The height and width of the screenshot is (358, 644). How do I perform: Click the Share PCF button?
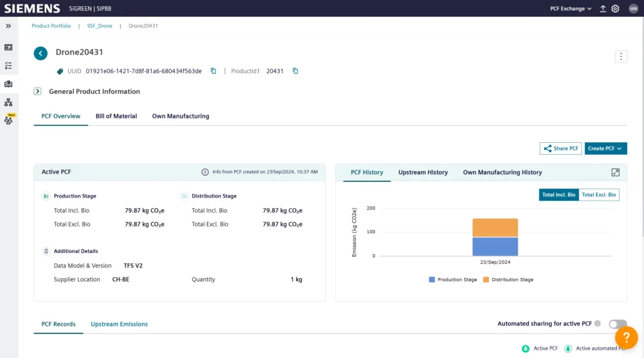(560, 148)
